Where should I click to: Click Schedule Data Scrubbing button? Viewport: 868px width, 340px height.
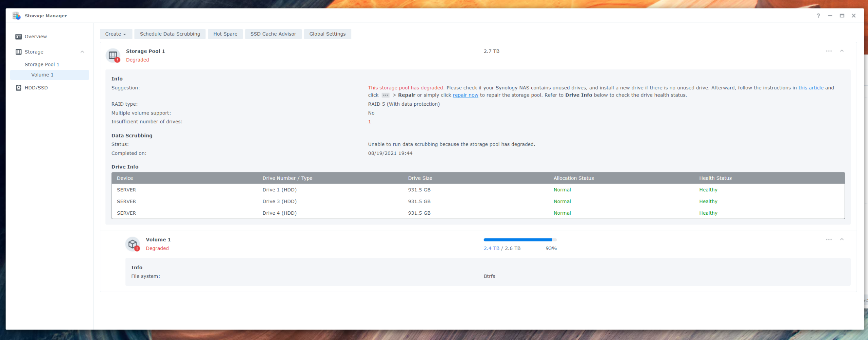(170, 34)
